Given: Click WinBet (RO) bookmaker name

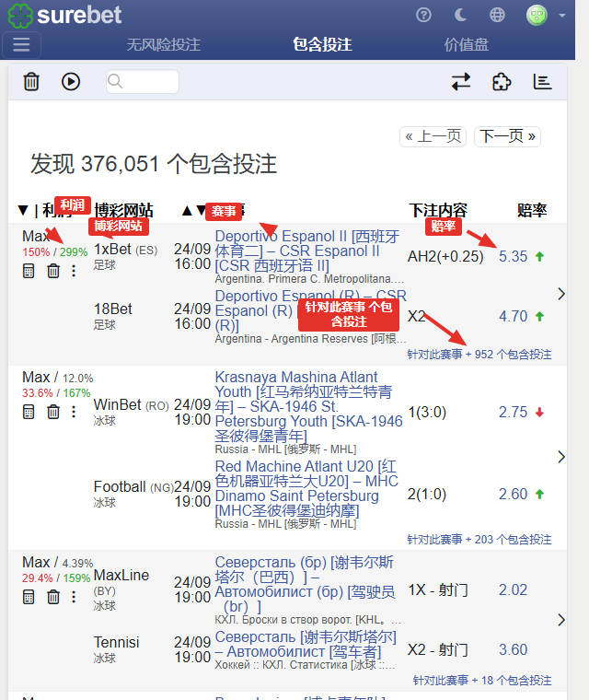Looking at the screenshot, I should tap(132, 405).
